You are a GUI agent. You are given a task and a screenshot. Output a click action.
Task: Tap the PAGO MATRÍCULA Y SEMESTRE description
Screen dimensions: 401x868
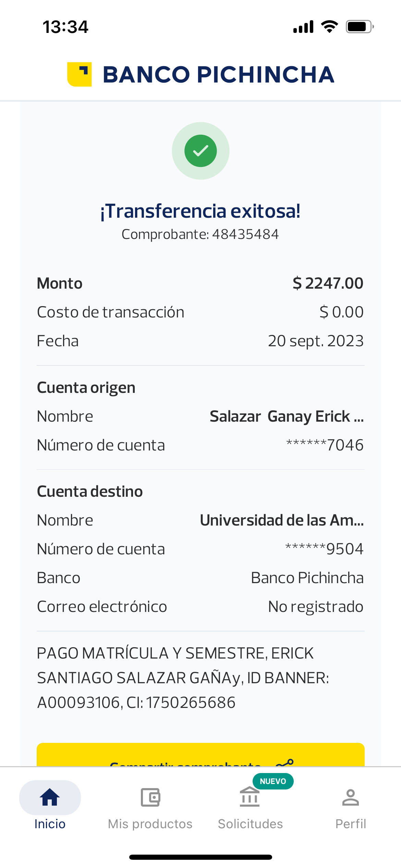pyautogui.click(x=183, y=678)
